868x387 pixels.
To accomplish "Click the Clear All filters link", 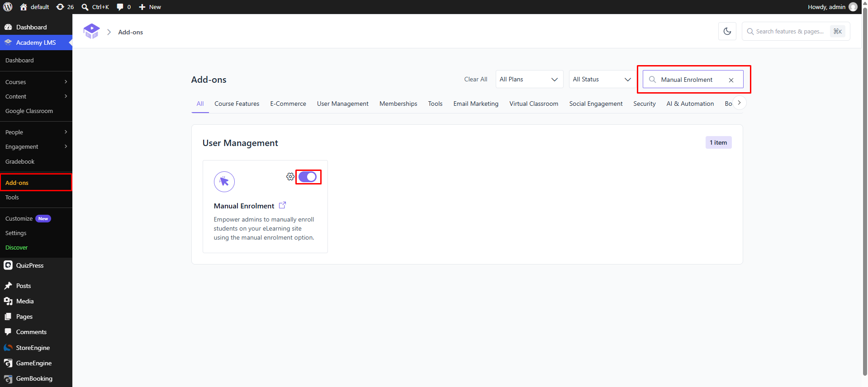I will click(476, 79).
